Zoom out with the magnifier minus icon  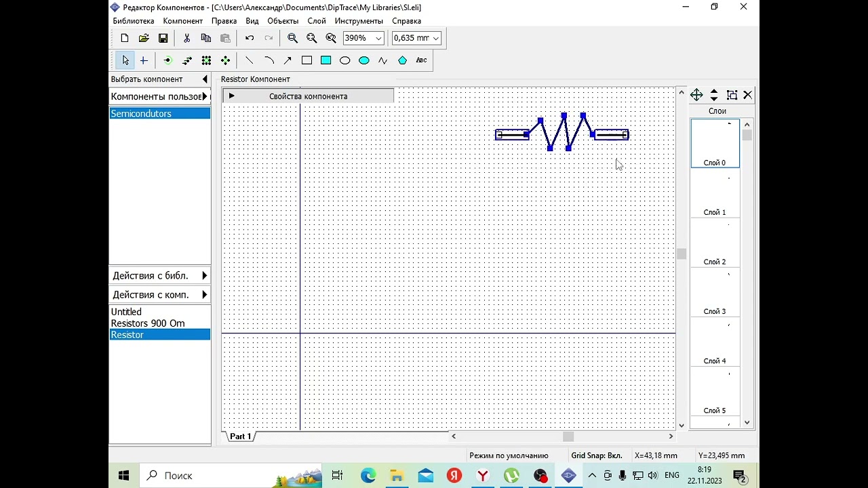point(311,39)
